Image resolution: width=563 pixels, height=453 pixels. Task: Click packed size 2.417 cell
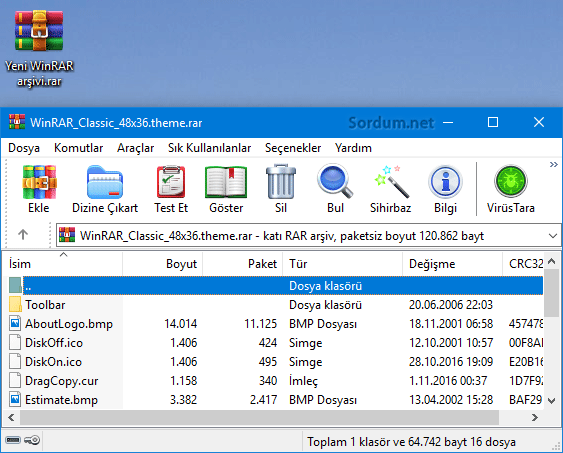(264, 400)
